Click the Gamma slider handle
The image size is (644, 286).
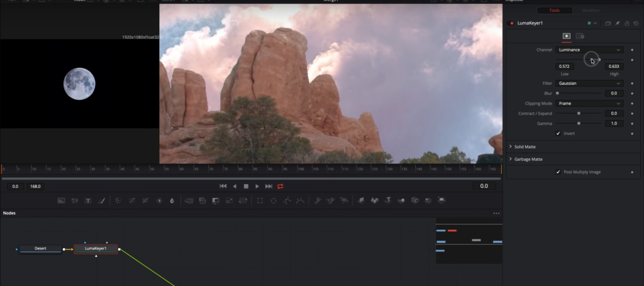579,123
